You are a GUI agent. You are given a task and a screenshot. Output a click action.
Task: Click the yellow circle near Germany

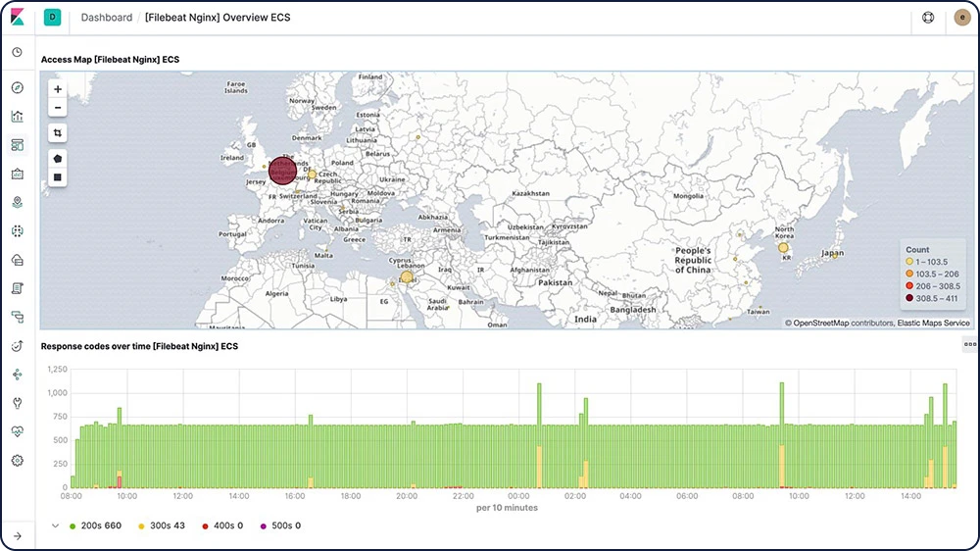(x=312, y=175)
